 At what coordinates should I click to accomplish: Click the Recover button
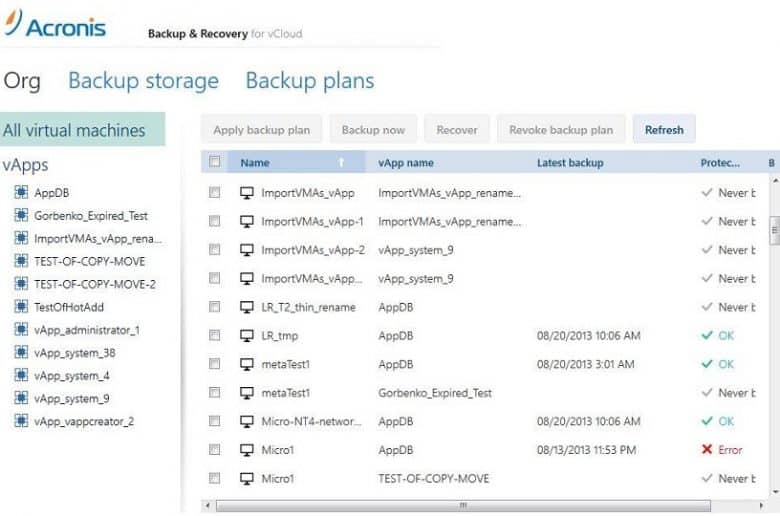457,129
